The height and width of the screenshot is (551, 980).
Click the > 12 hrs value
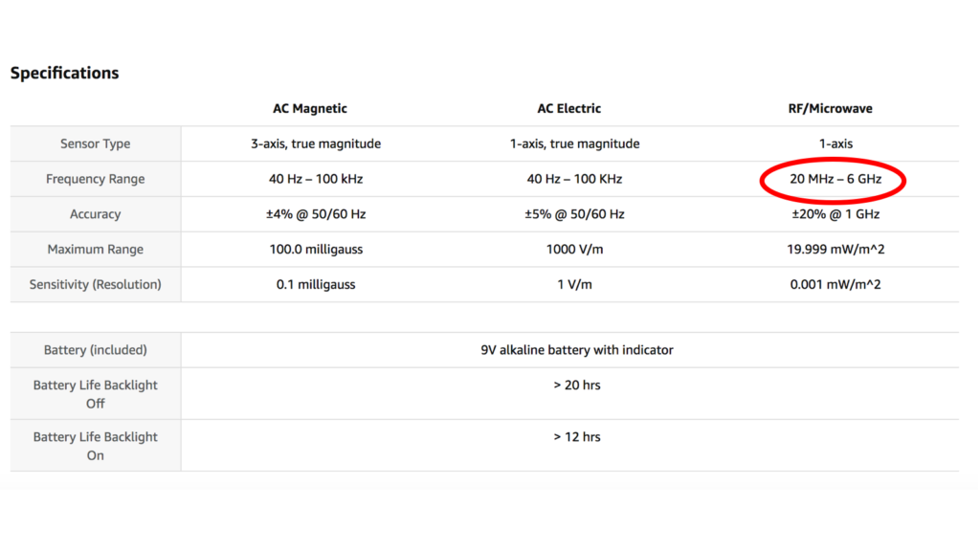pos(577,437)
